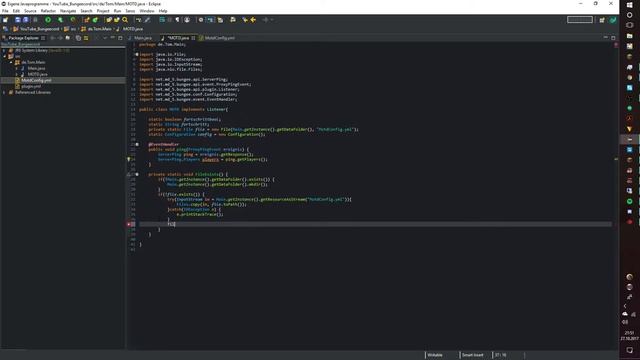Click the Search magnifier toolbar icon
This screenshot has height=360, width=640.
[125, 20]
